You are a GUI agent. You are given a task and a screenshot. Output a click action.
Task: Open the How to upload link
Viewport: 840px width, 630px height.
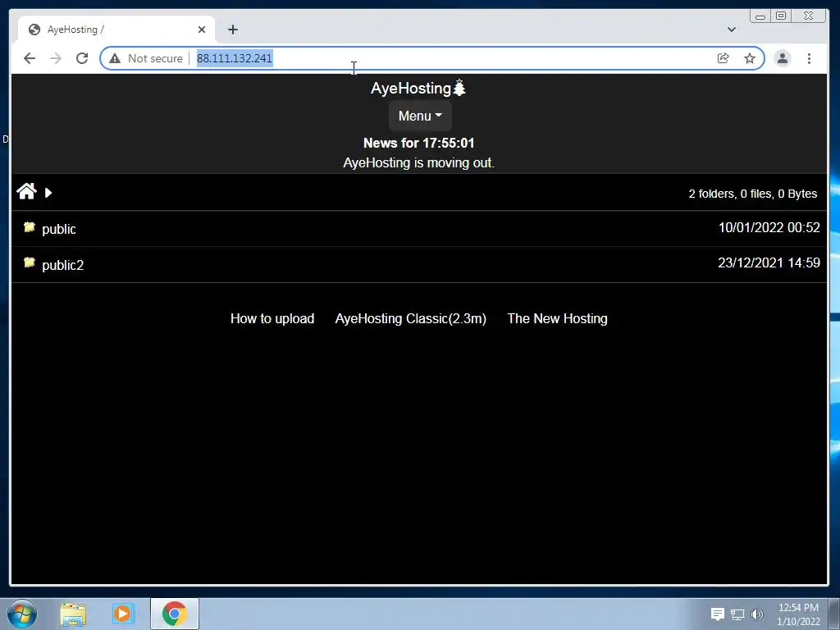click(x=272, y=319)
